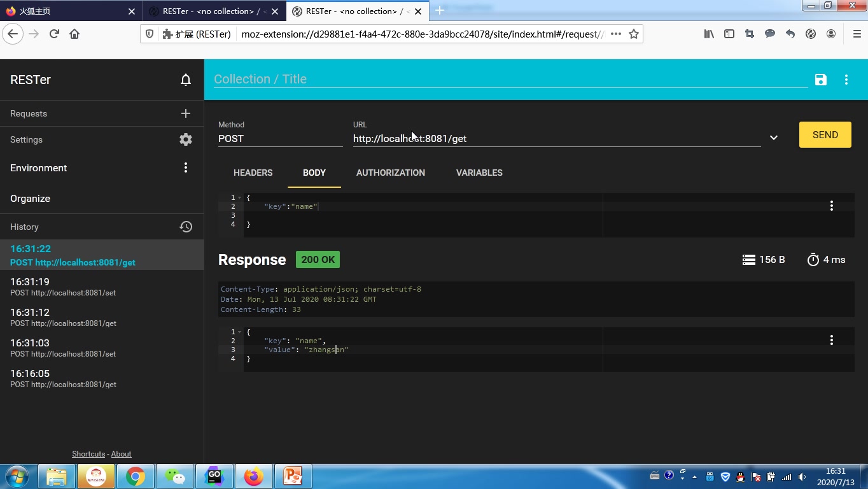Open page actions three-dot menu in address bar

(616, 34)
